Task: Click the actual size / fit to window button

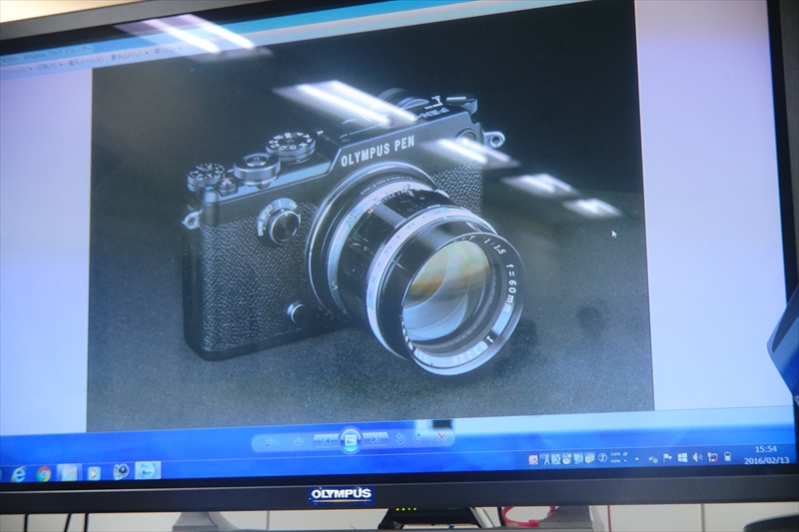Action: [299, 441]
